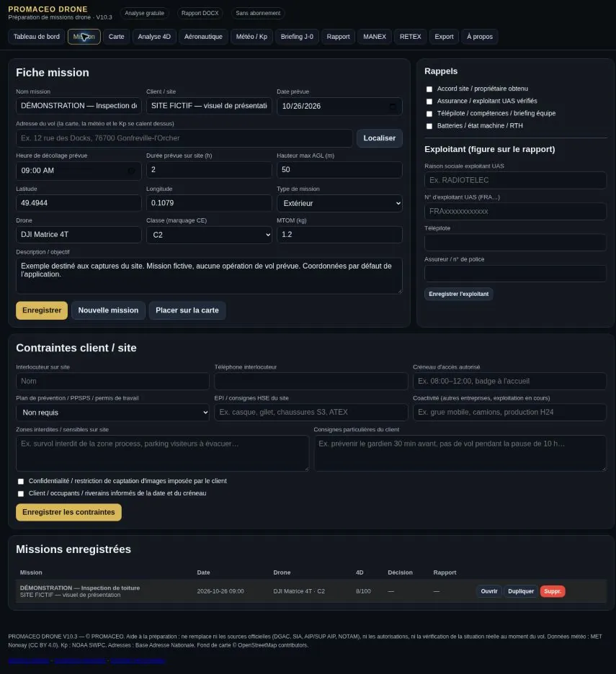616x674 pixels.
Task: Focus the Latitude field
Action: (79, 203)
